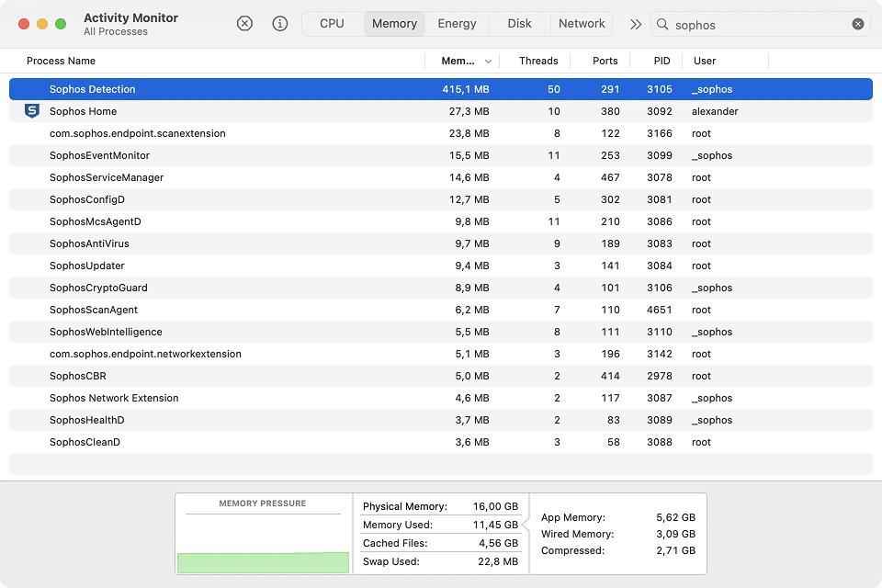Open process info with the i icon
882x588 pixels.
coord(280,24)
